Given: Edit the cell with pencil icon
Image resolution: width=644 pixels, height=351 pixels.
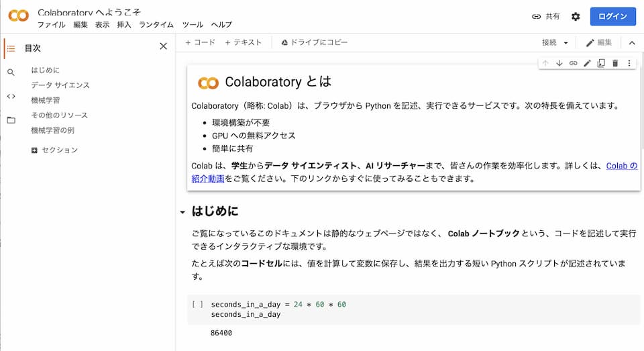Looking at the screenshot, I should click(x=588, y=63).
